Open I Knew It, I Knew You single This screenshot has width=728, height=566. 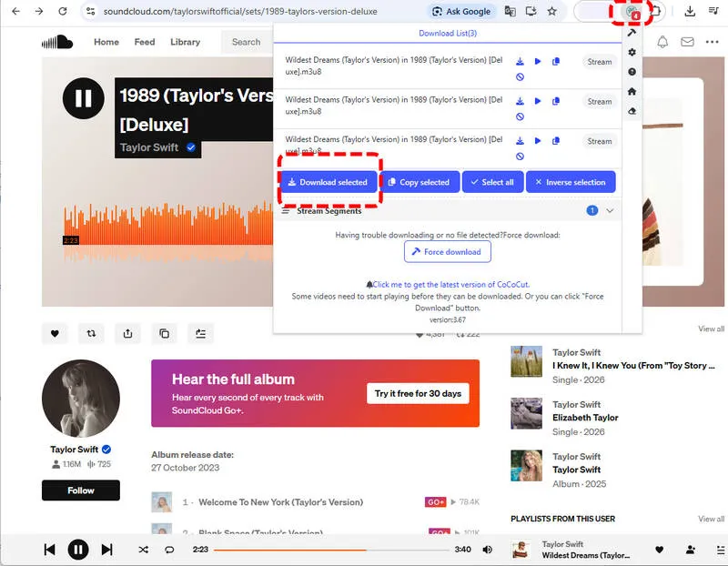coord(633,366)
